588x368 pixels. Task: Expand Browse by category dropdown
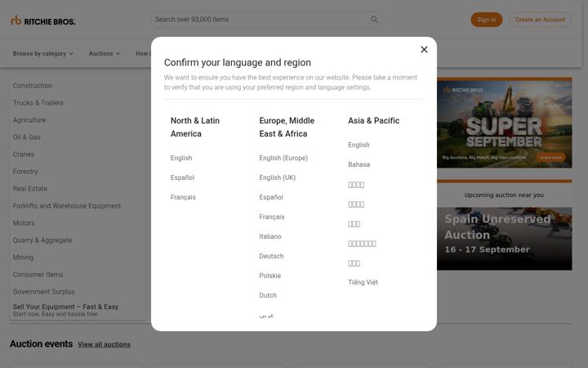(x=43, y=54)
